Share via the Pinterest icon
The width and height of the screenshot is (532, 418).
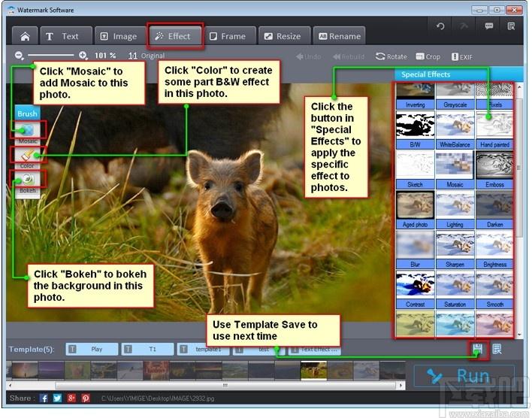pos(86,398)
